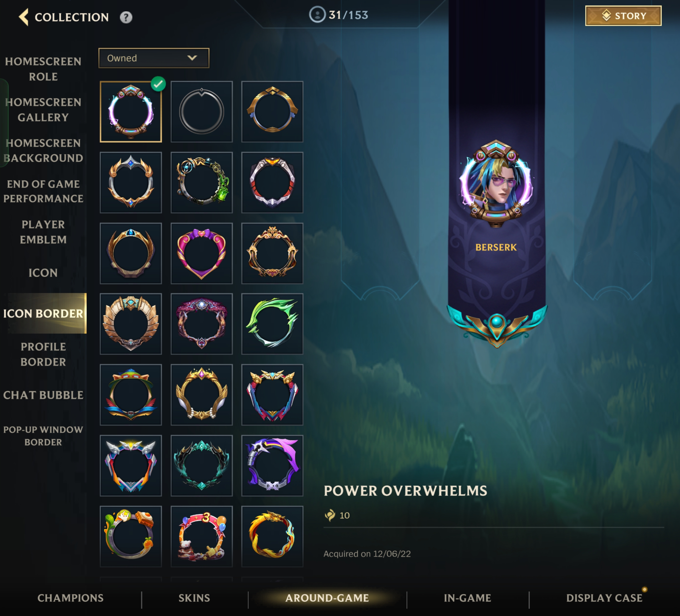Open the Display Case tab
Screen dimensions: 680x616
pos(604,598)
